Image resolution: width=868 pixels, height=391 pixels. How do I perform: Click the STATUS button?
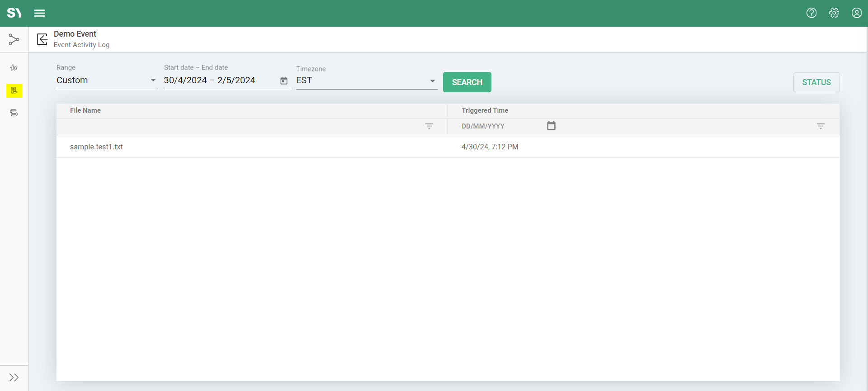(816, 82)
